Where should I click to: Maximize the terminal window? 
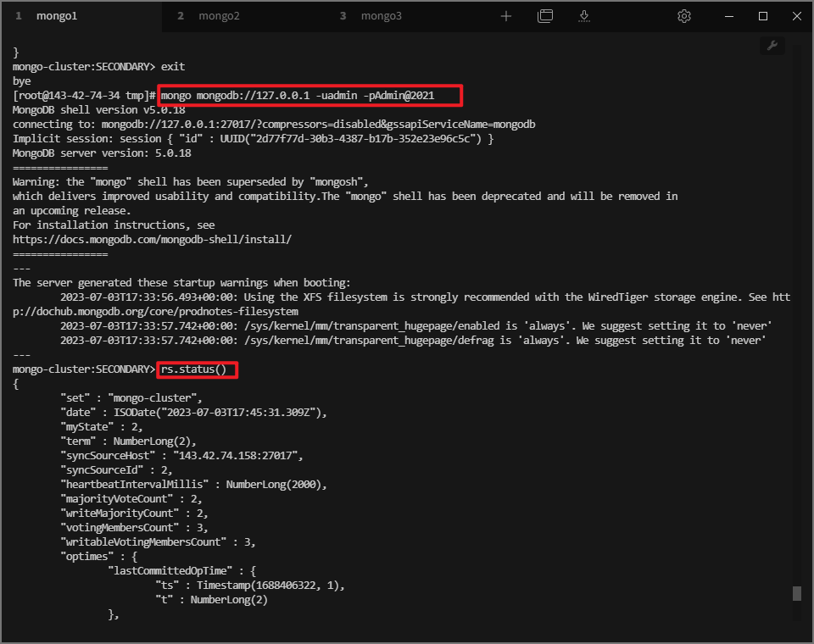coord(762,16)
